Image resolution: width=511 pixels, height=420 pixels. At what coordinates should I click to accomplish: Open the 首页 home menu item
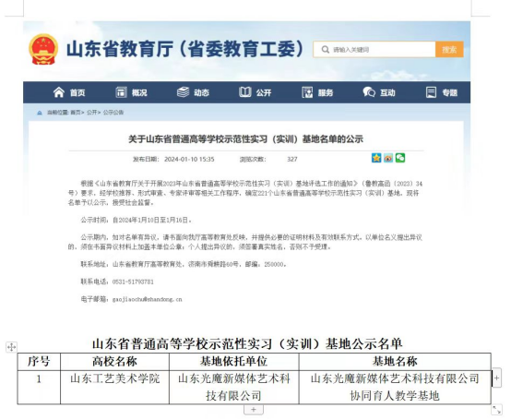69,92
